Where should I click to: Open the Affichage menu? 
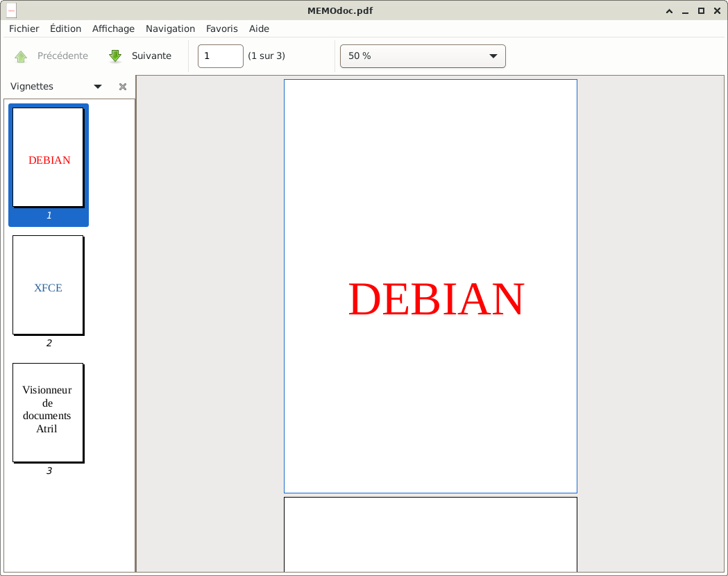[x=113, y=28]
